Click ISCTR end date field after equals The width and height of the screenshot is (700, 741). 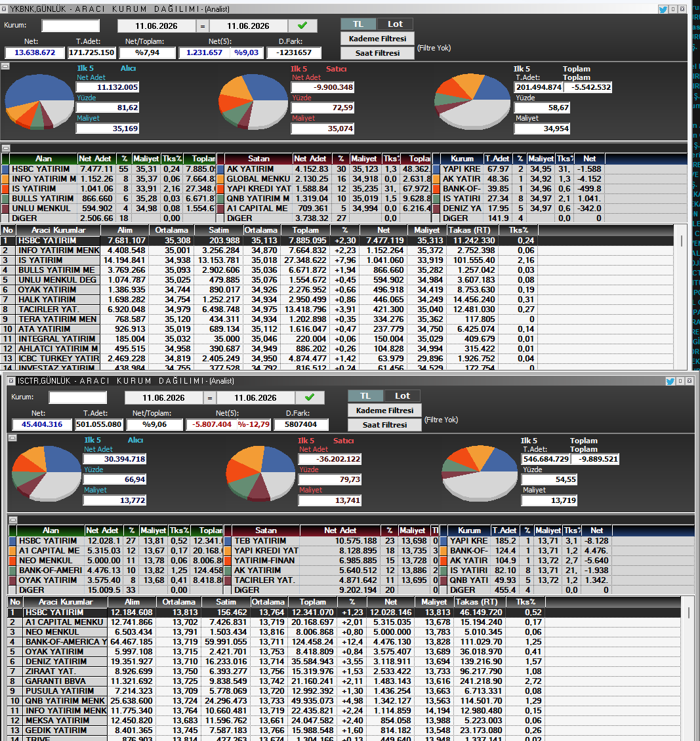coord(255,398)
